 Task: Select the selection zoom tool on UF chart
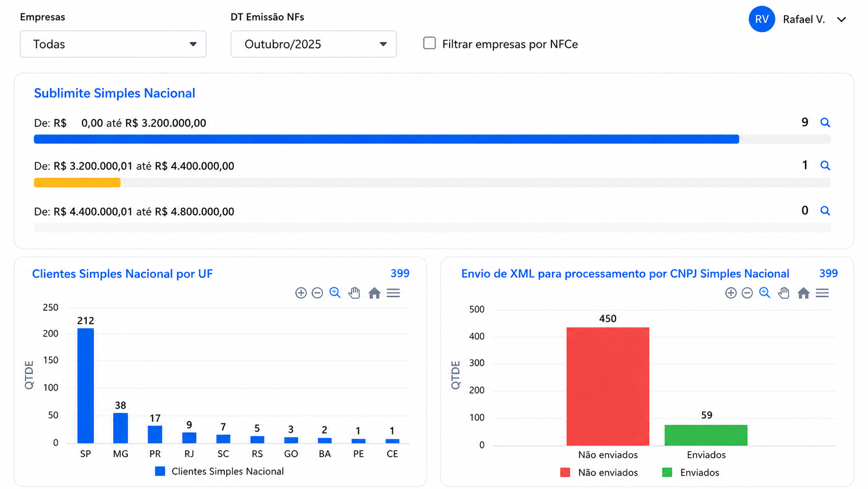point(335,293)
